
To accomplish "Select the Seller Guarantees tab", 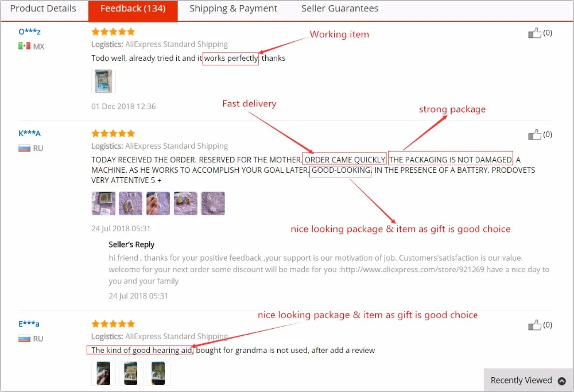I will [x=340, y=9].
